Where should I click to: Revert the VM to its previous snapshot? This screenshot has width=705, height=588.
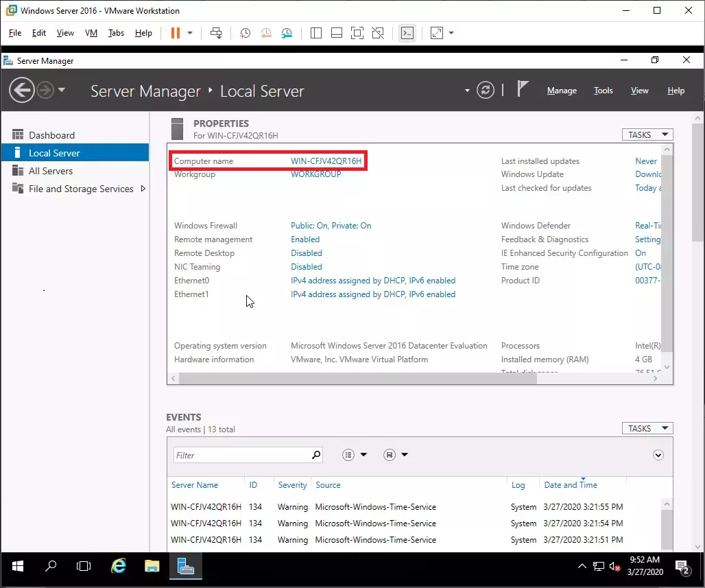pyautogui.click(x=266, y=33)
